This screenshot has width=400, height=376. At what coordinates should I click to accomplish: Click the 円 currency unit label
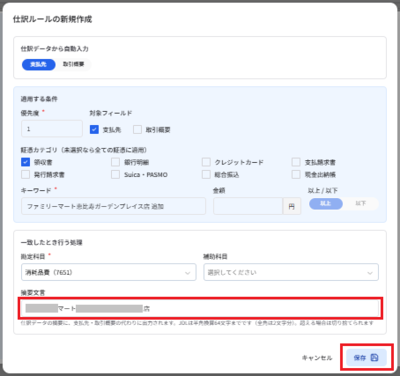click(x=292, y=206)
